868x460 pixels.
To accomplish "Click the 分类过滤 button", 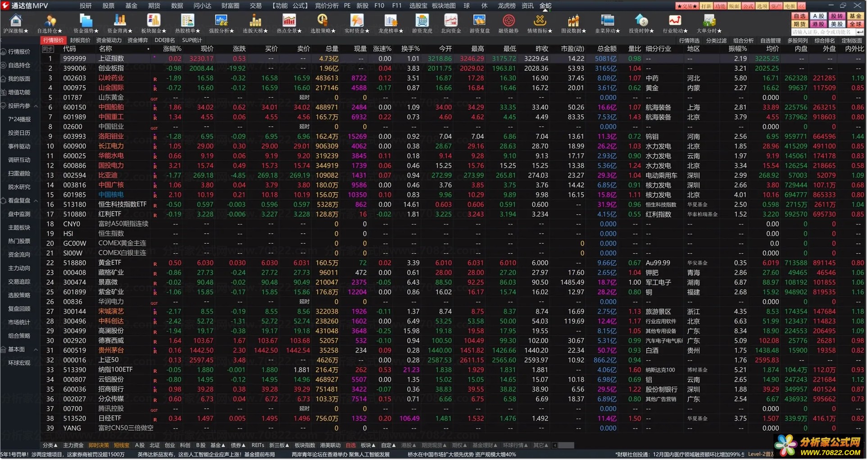I will pos(716,41).
